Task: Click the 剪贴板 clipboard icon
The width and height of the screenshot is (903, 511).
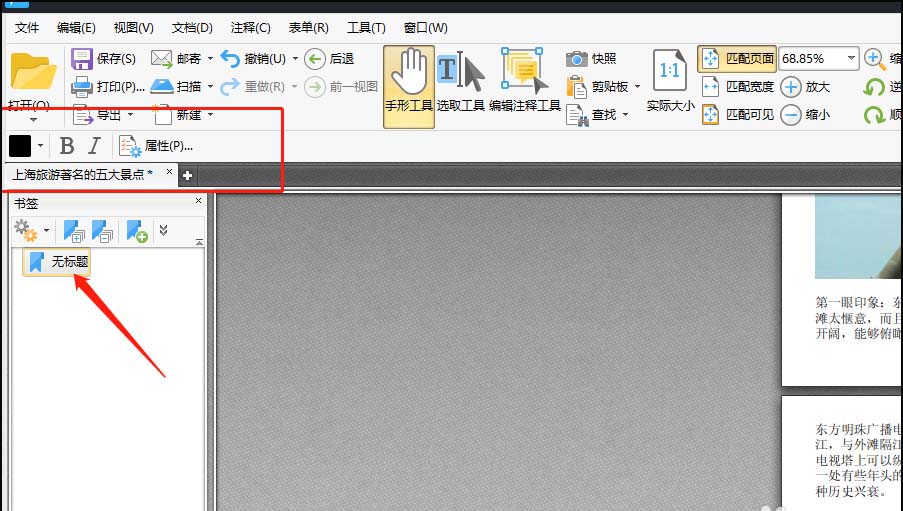Action: (x=576, y=87)
